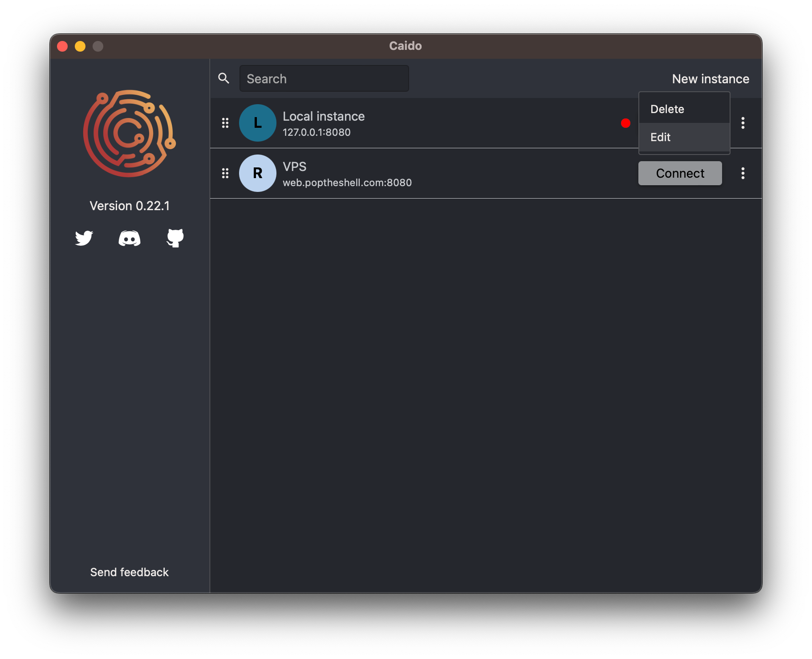Focus the Search input field
This screenshot has width=812, height=659.
pos(324,78)
